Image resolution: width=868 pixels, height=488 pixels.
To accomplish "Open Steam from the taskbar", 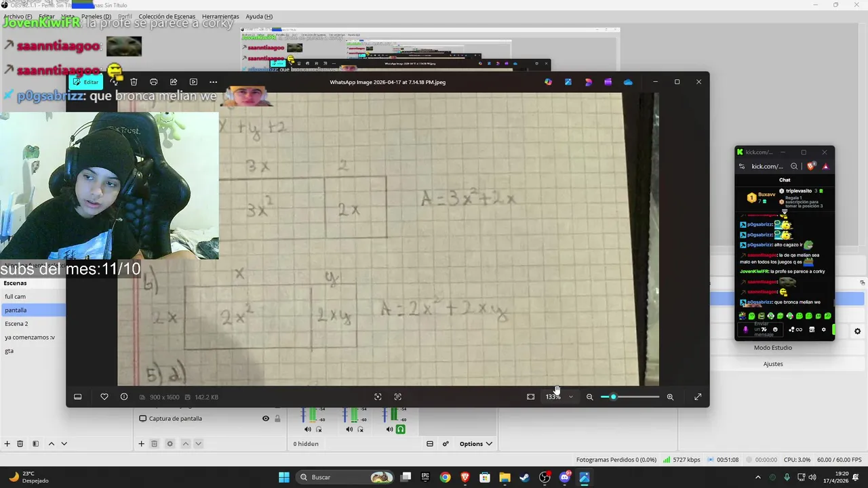I will (x=525, y=477).
